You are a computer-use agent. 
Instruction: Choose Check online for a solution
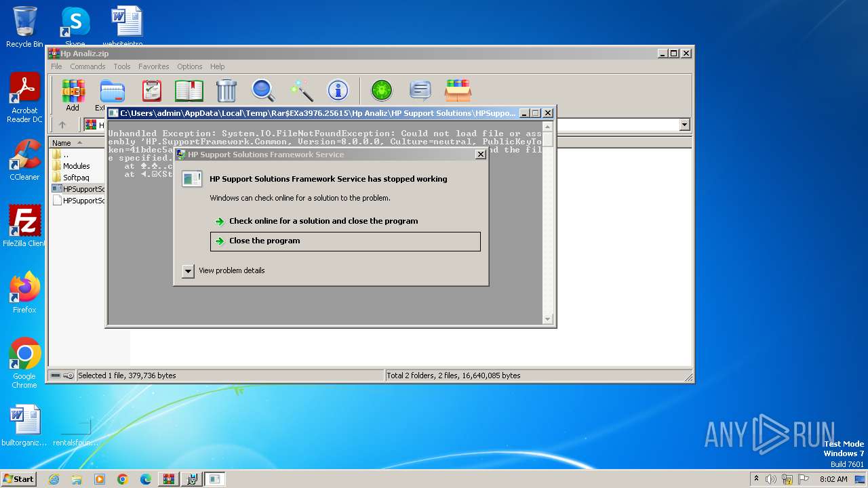tap(323, 221)
